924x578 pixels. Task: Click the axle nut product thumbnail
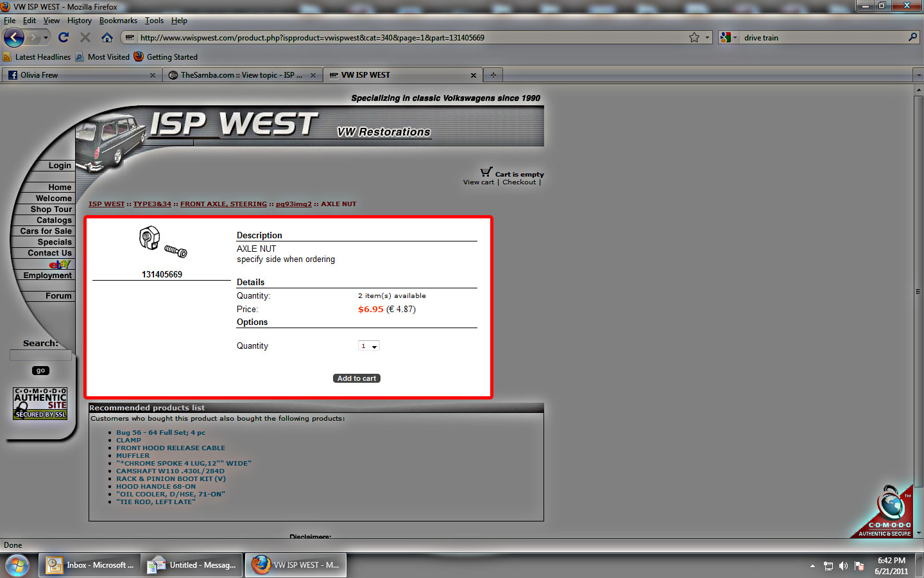[162, 242]
